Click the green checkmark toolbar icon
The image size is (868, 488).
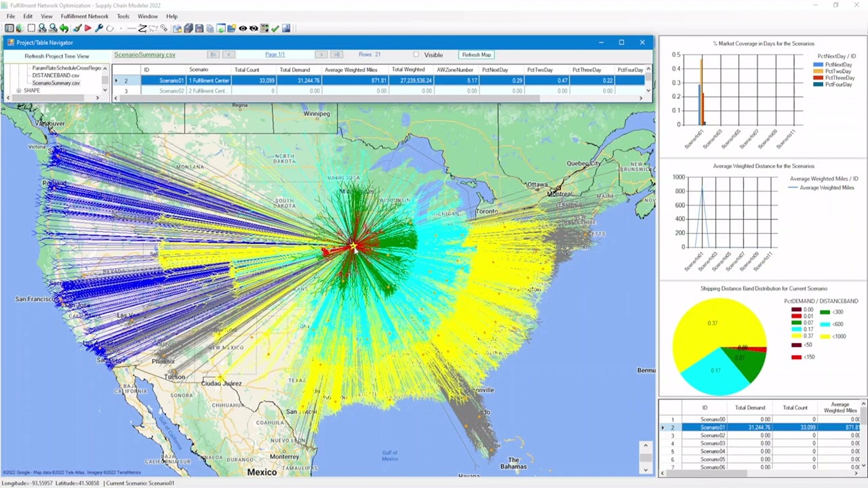[275, 28]
